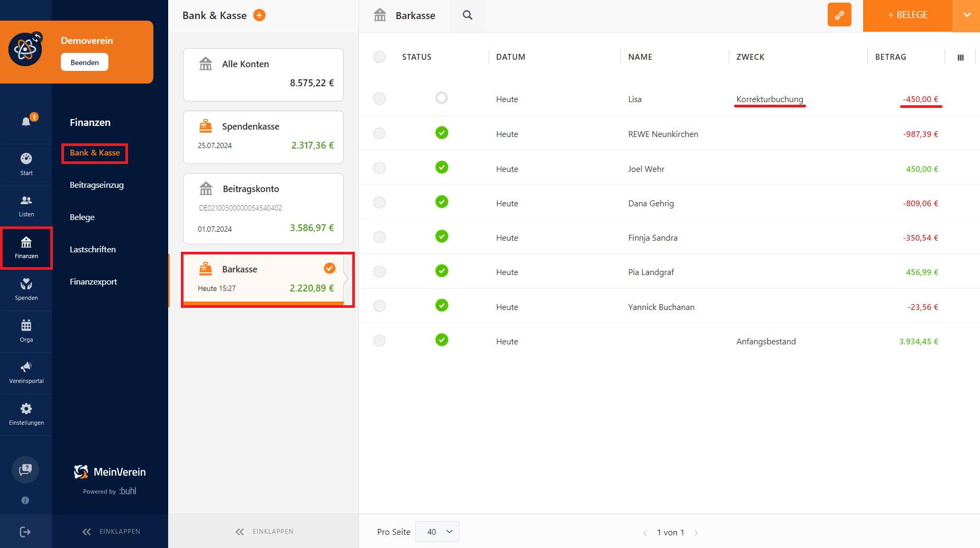Viewport: 980px width, 548px height.
Task: Click the orange link icon button
Action: 839,15
